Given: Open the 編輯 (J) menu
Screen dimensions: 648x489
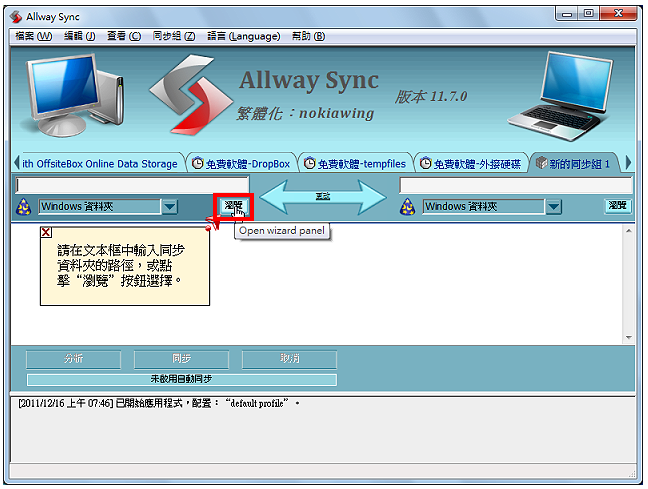Looking at the screenshot, I should [80, 36].
